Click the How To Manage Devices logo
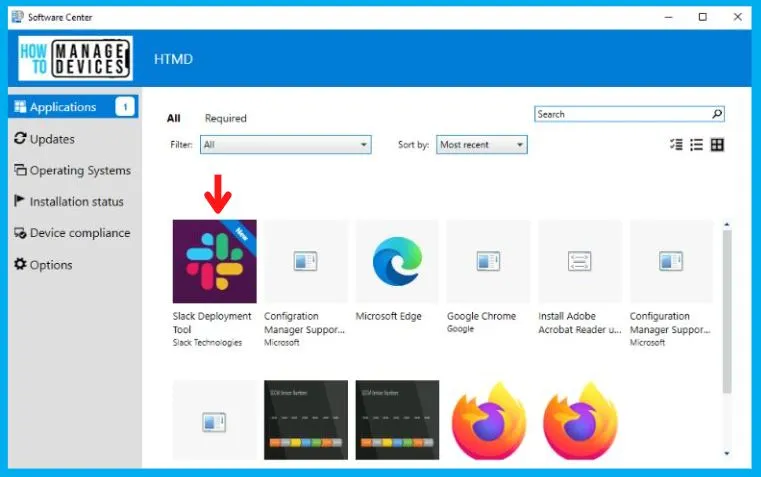Viewport: 761px width, 477px height. (x=75, y=58)
